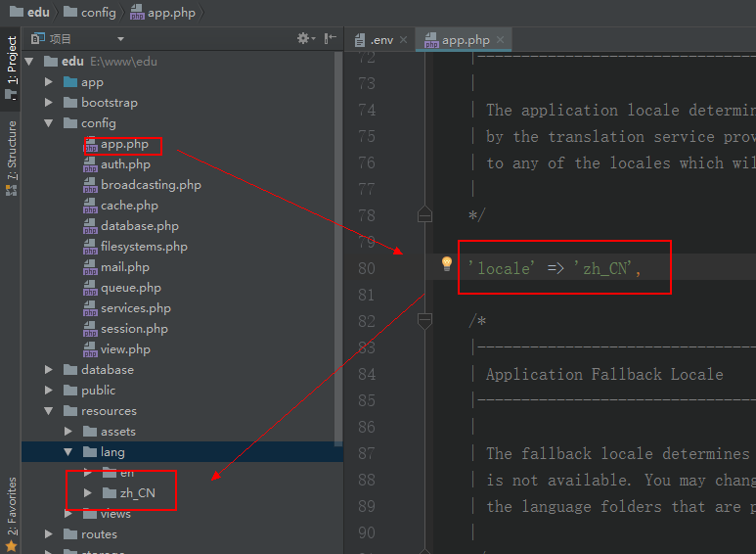756x554 pixels.
Task: Collapse the lang folder
Action: [x=68, y=452]
